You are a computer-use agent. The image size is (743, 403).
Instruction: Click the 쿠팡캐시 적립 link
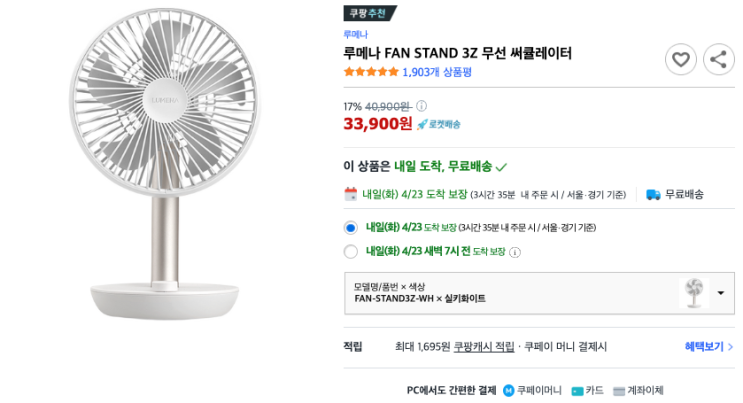[485, 347]
